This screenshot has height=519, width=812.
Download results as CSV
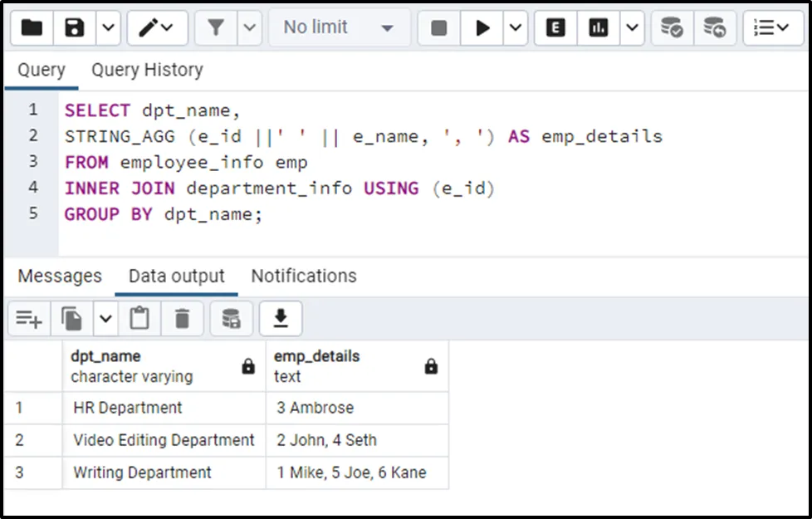(281, 318)
